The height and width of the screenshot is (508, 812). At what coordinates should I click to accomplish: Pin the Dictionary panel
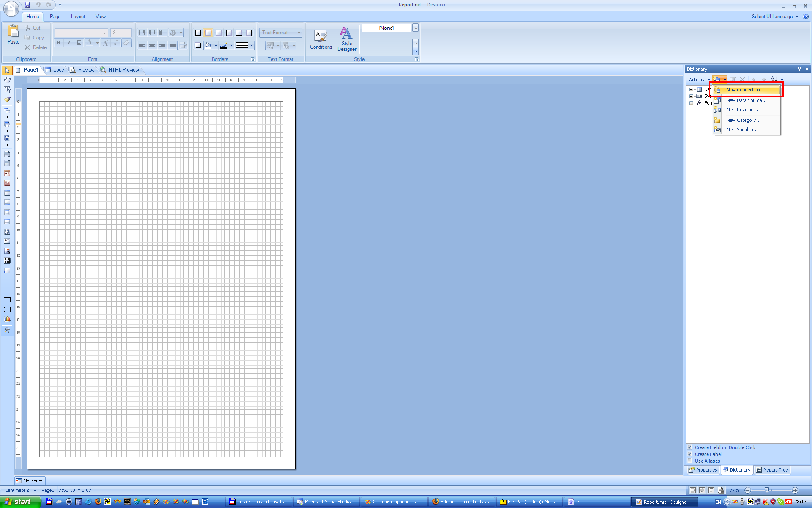(799, 69)
